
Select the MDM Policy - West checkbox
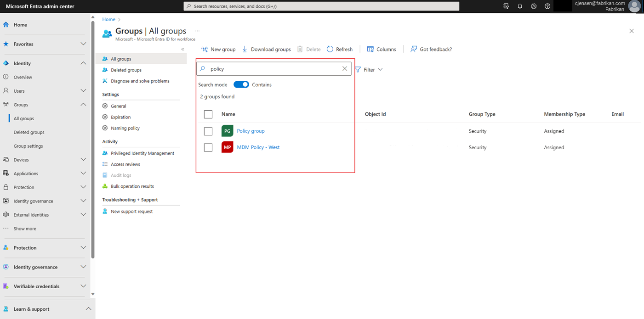click(208, 147)
